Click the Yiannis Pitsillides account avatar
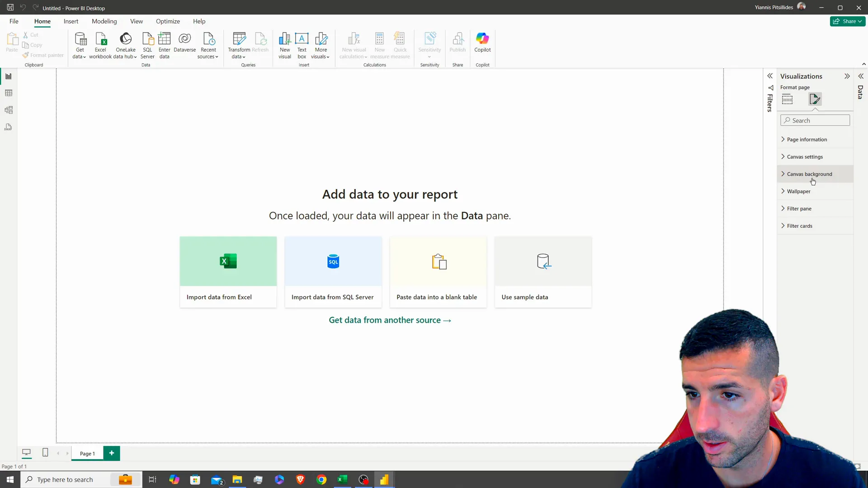 pos(801,7)
